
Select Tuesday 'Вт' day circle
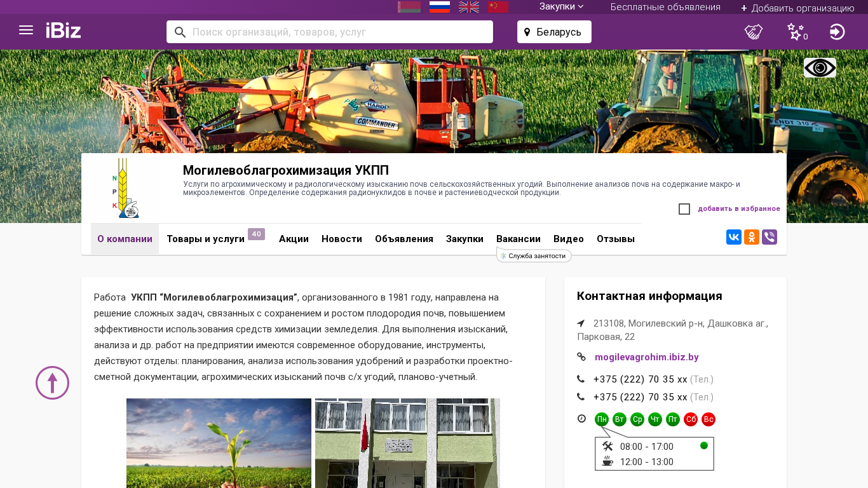click(x=620, y=419)
